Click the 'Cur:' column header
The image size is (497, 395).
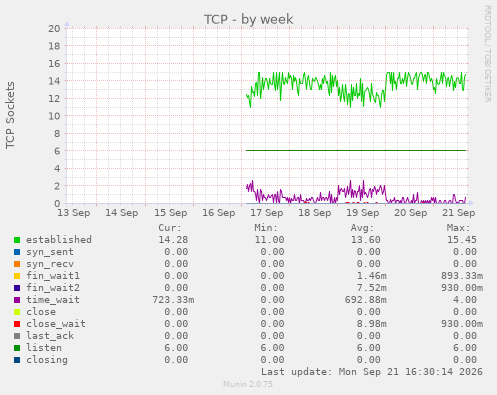pyautogui.click(x=170, y=228)
